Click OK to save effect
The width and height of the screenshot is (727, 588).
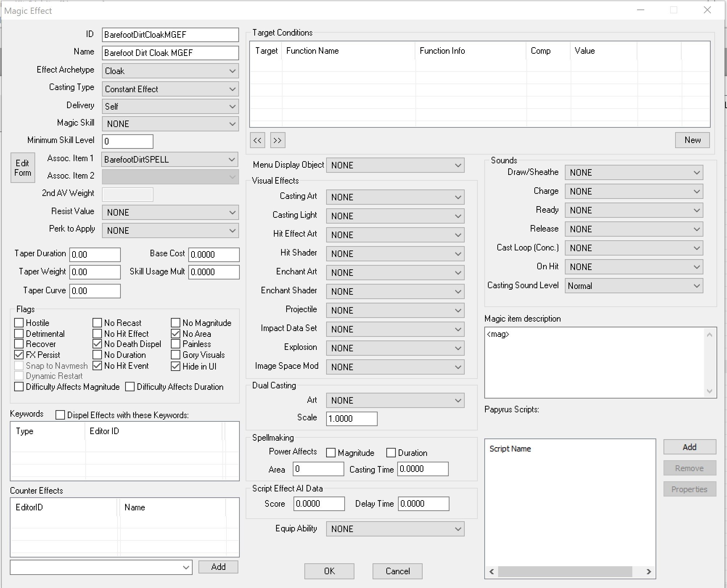[x=329, y=571]
